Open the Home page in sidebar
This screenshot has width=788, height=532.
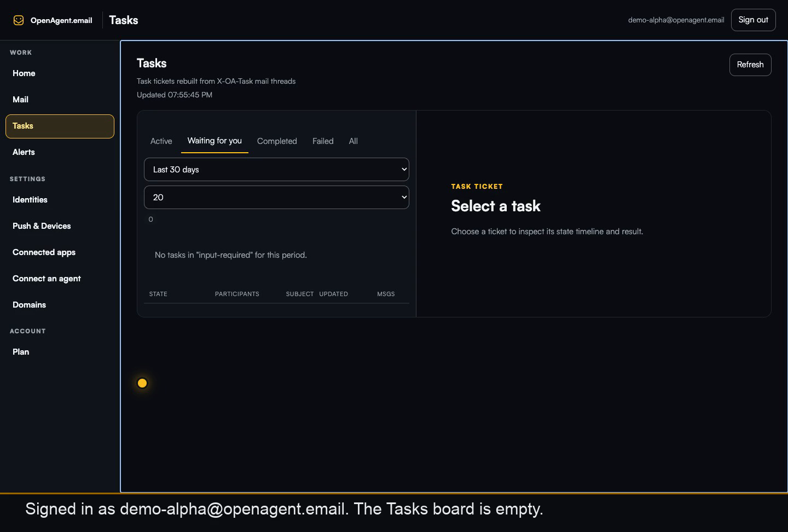(60, 73)
